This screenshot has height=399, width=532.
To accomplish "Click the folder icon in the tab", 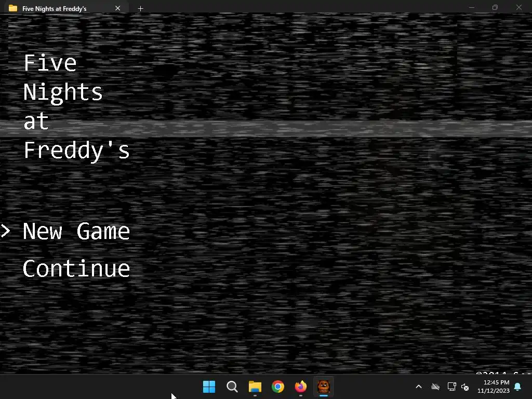I will coord(13,8).
